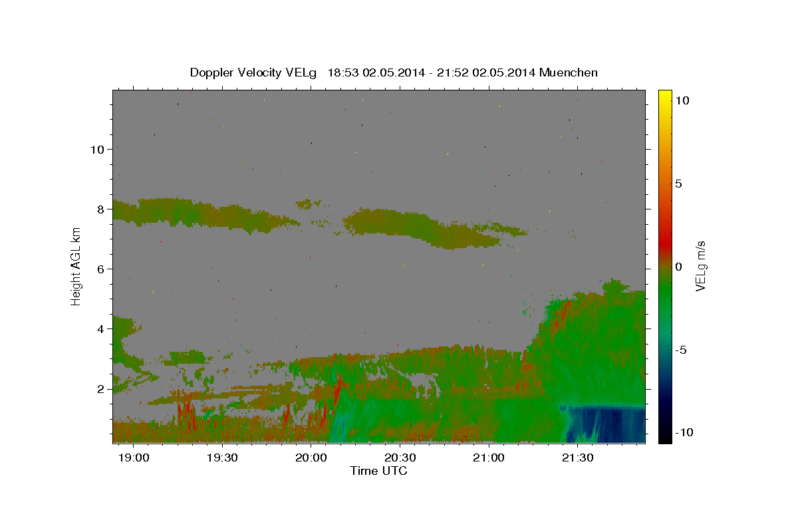Image resolution: width=798 pixels, height=532 pixels.
Task: Click the colorbar value 10 at top
Action: point(682,100)
